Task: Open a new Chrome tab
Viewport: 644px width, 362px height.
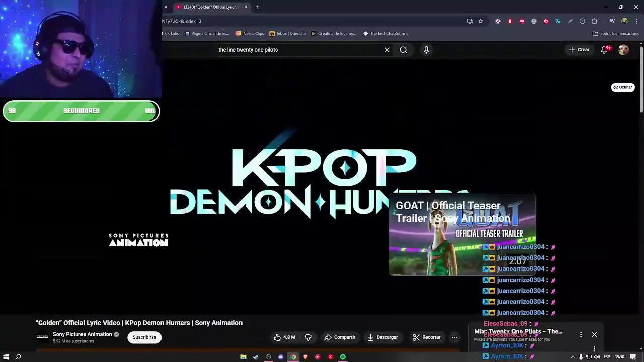Action: coord(257,7)
